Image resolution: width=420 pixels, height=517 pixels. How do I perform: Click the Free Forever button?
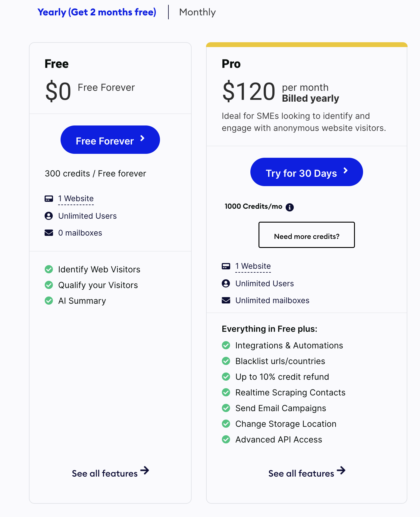(x=110, y=140)
